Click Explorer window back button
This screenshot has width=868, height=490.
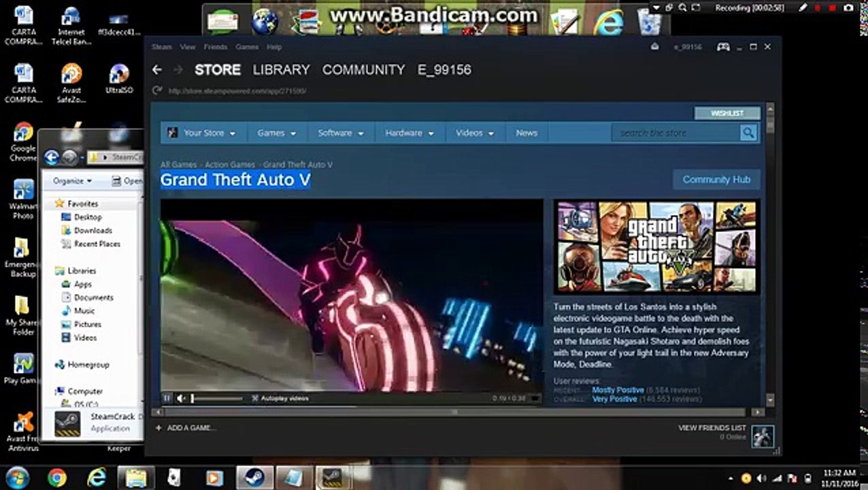click(x=52, y=158)
